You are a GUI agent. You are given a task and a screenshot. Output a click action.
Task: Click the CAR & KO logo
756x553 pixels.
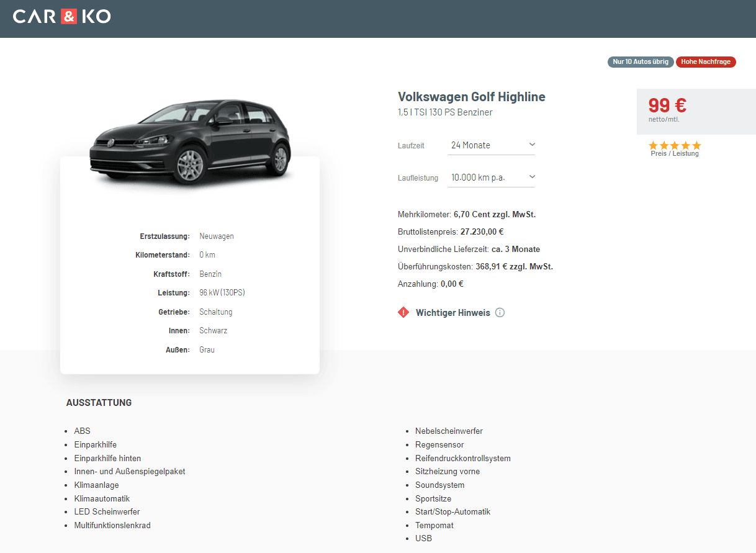62,16
